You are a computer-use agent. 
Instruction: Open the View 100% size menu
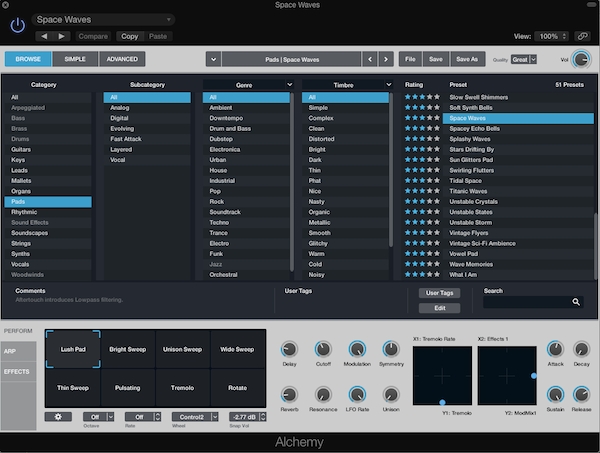(551, 36)
